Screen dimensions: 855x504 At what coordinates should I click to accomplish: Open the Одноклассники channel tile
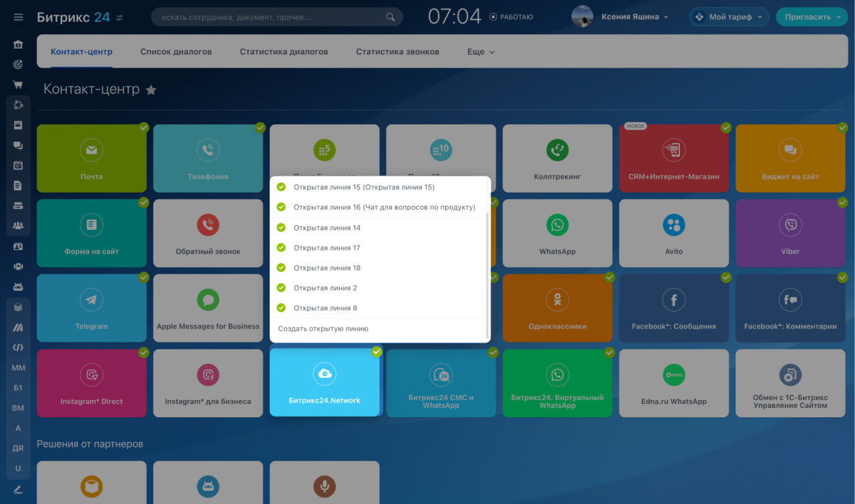(557, 308)
